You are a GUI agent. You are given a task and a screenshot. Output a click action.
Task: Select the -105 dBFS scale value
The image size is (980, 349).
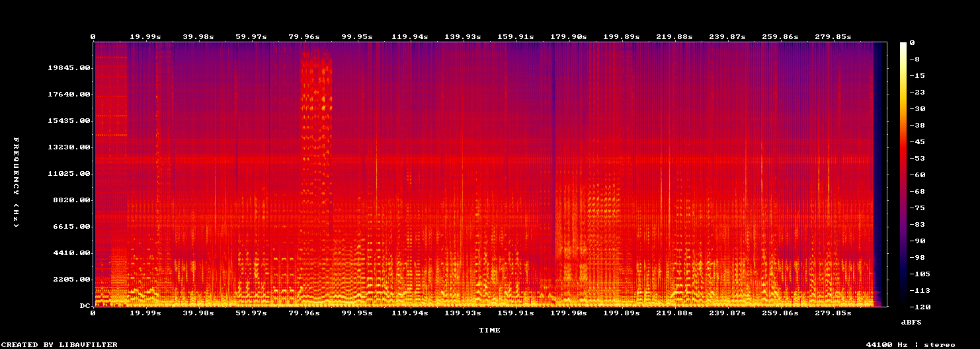[920, 274]
